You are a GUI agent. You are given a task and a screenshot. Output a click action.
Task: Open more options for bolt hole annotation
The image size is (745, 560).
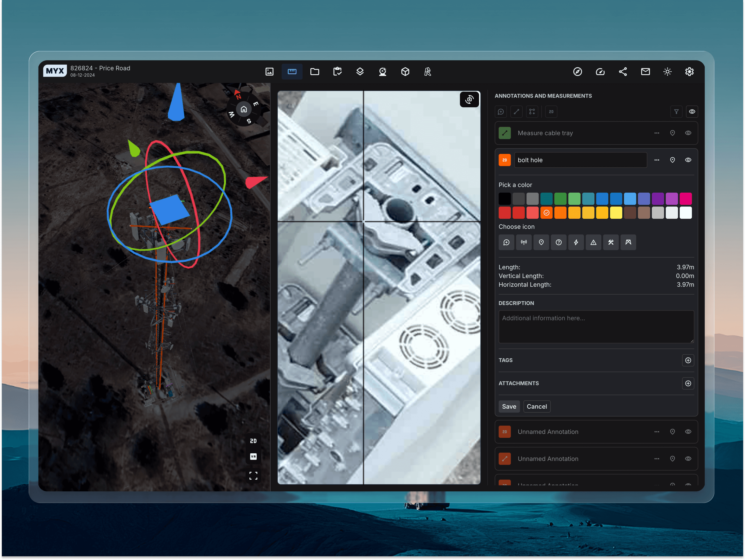tap(657, 160)
